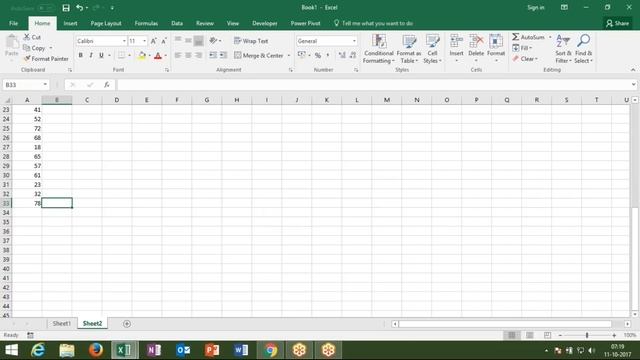Click the red Font Color A icon

coord(158,56)
